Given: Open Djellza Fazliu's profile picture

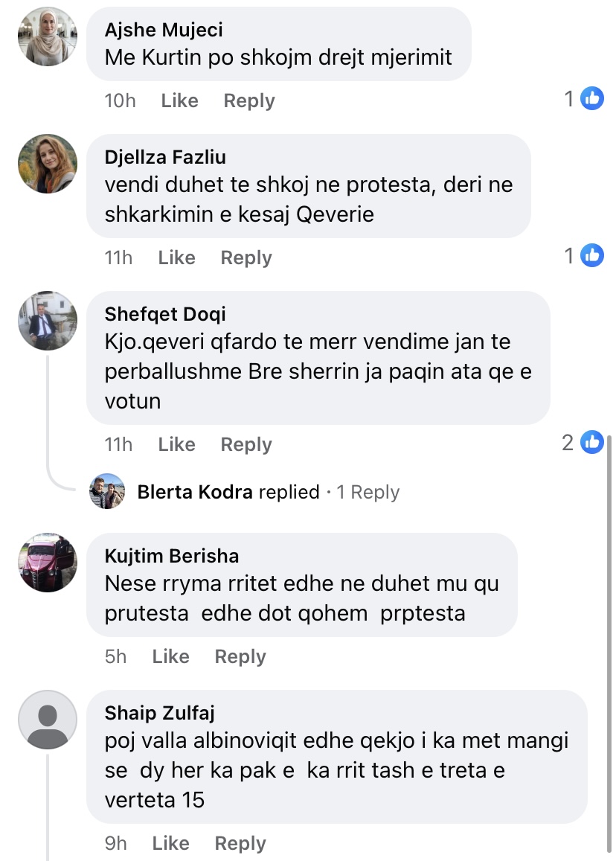Looking at the screenshot, I should tap(48, 164).
